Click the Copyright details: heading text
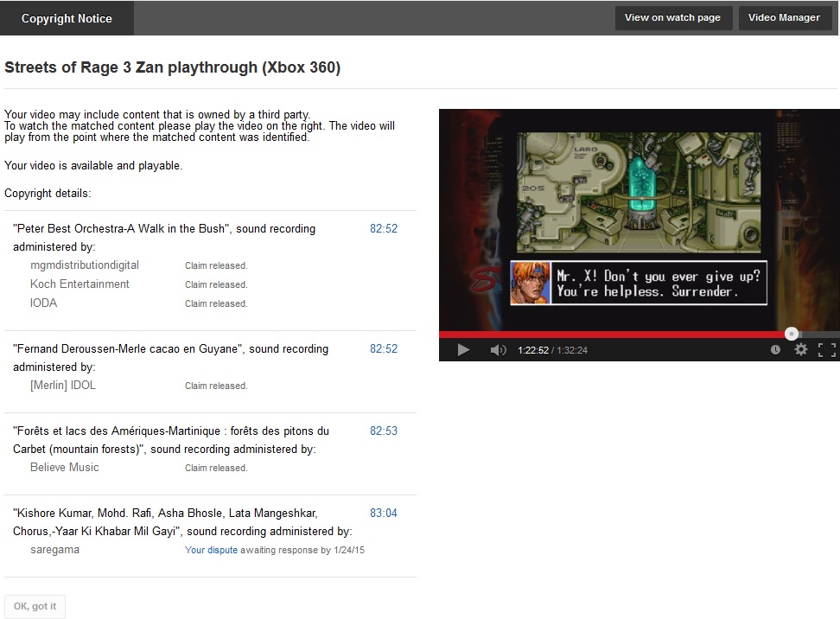The width and height of the screenshot is (840, 619). click(48, 194)
